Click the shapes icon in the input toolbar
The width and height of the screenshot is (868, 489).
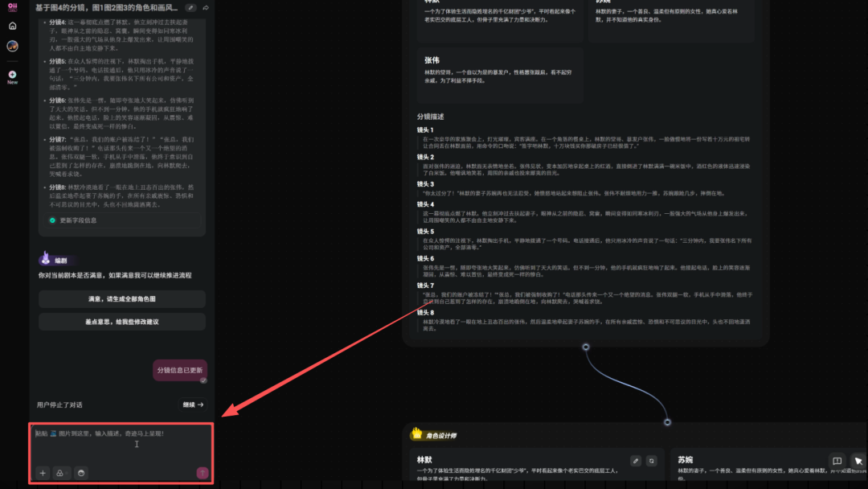point(59,473)
